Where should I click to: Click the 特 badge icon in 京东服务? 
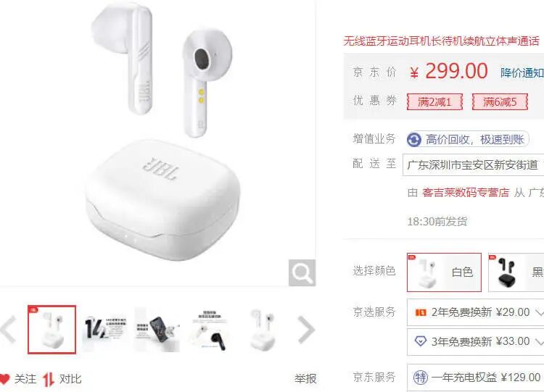421,377
